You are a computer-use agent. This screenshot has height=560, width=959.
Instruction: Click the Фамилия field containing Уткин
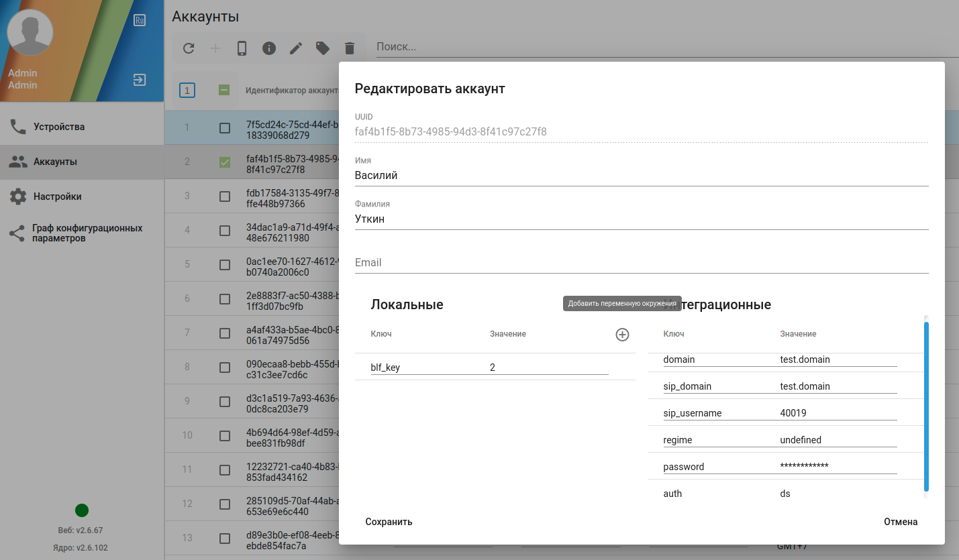click(x=641, y=219)
